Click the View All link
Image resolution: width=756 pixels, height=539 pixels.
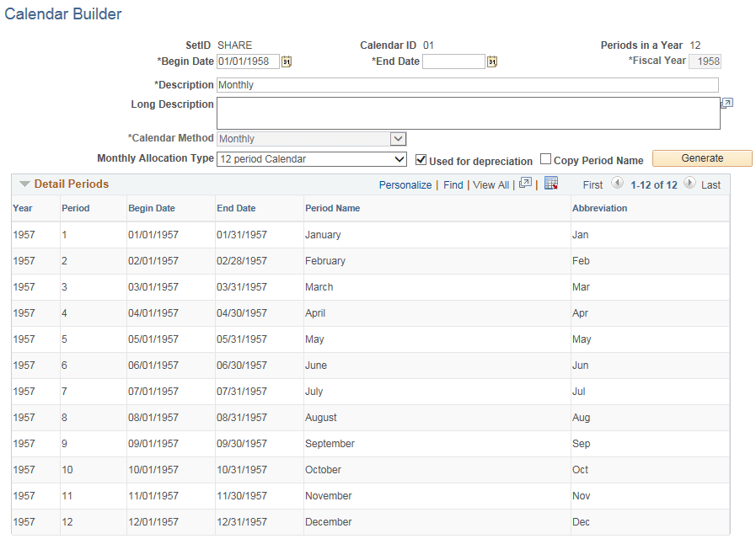[x=491, y=184]
